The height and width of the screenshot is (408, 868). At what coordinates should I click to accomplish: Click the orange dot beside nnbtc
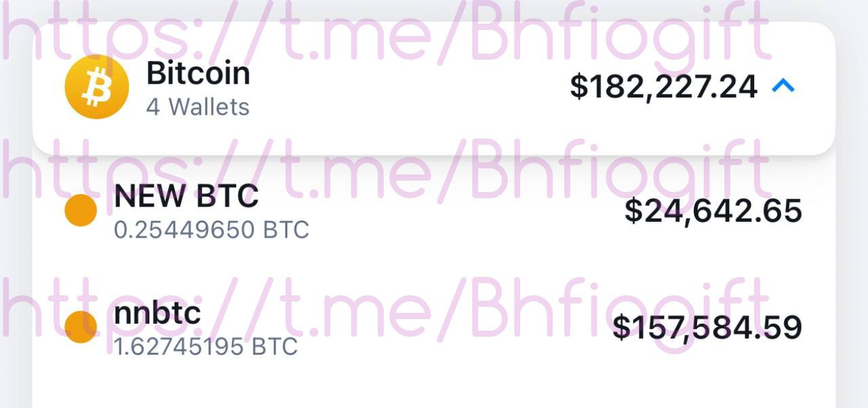81,327
